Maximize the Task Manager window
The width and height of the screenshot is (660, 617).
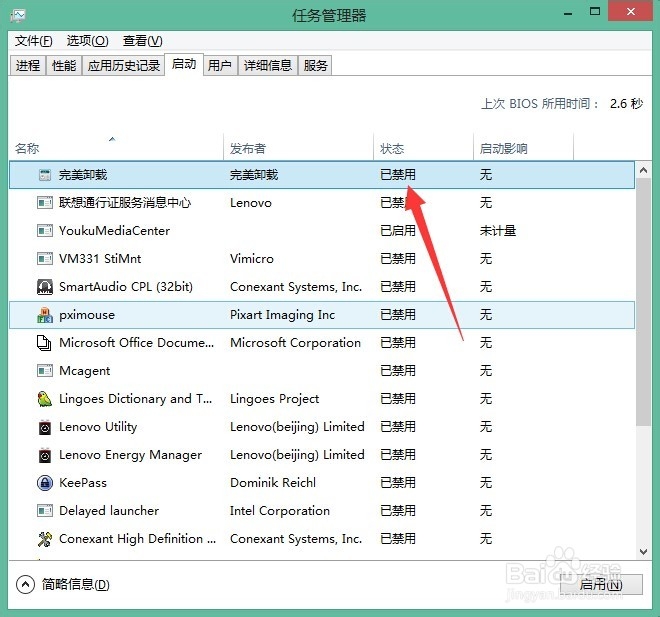[595, 12]
